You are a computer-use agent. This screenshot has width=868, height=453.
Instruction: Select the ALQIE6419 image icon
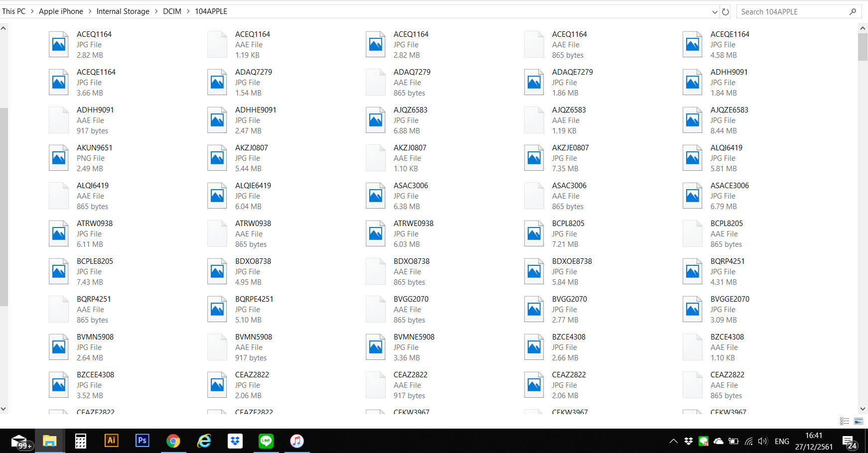tap(217, 196)
